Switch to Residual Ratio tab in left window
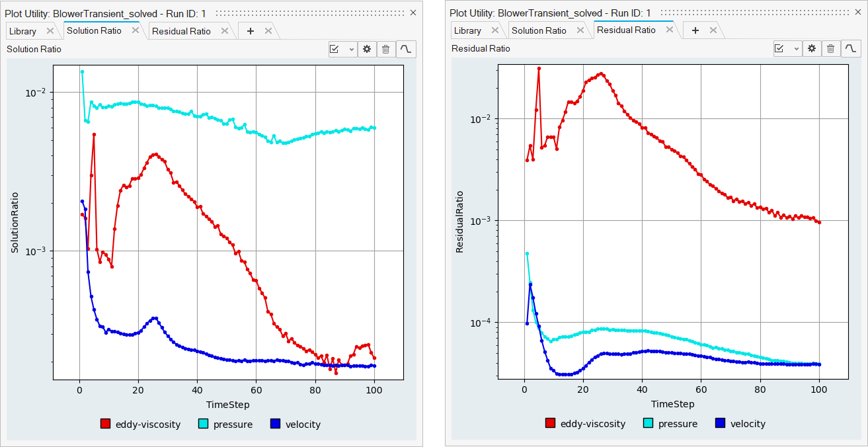This screenshot has width=868, height=447. [x=180, y=31]
